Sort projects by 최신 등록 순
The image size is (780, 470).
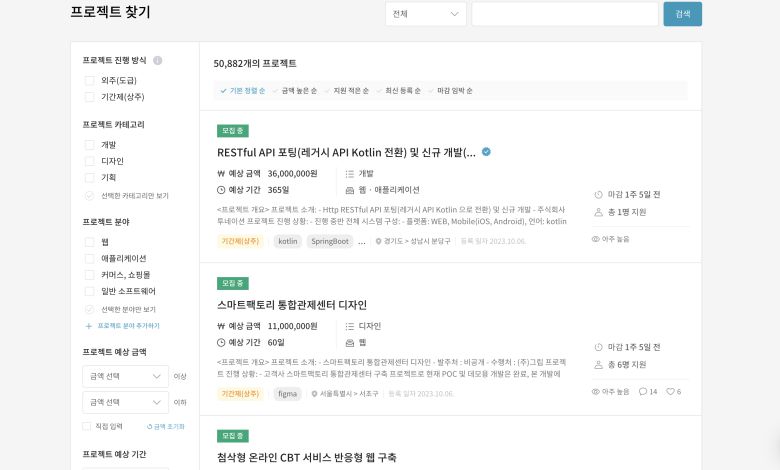click(x=398, y=91)
